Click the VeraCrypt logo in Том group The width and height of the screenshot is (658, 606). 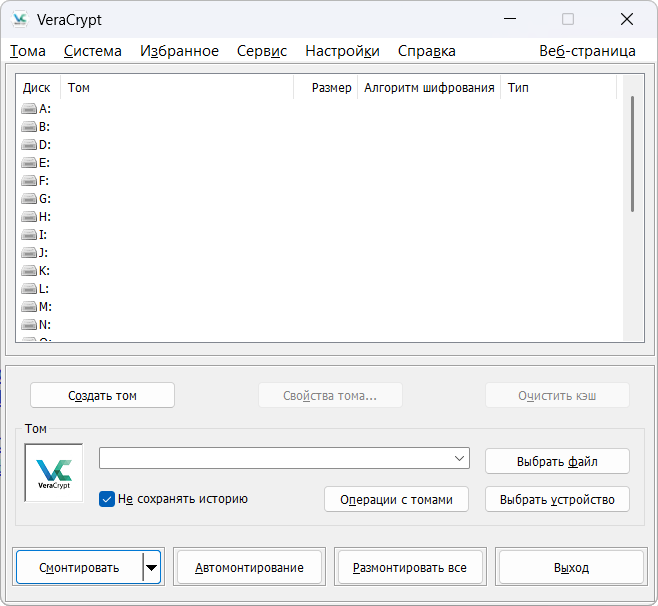click(54, 473)
